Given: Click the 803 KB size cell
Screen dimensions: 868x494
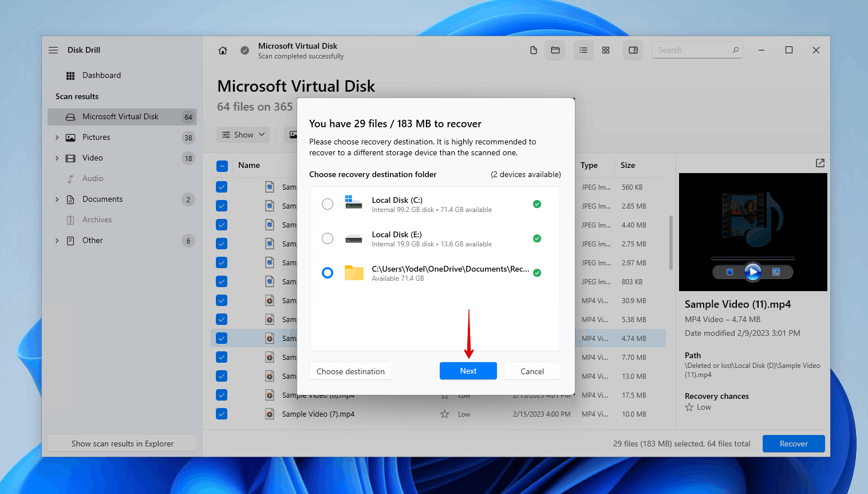Looking at the screenshot, I should [632, 281].
